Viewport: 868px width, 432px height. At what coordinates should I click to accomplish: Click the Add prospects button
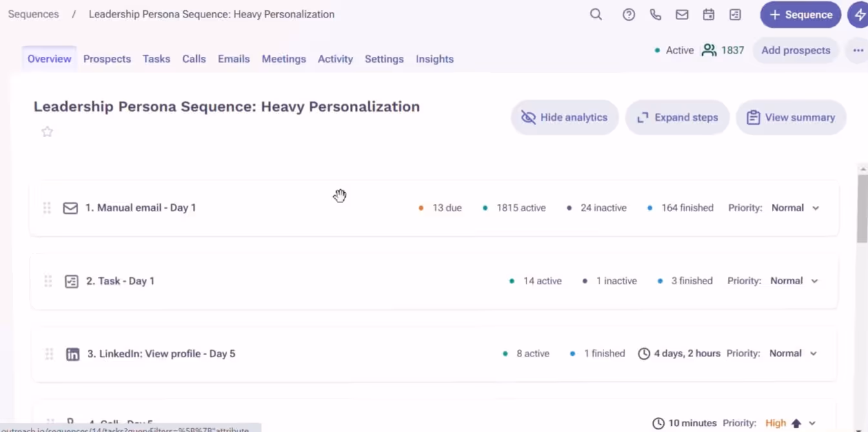click(796, 50)
